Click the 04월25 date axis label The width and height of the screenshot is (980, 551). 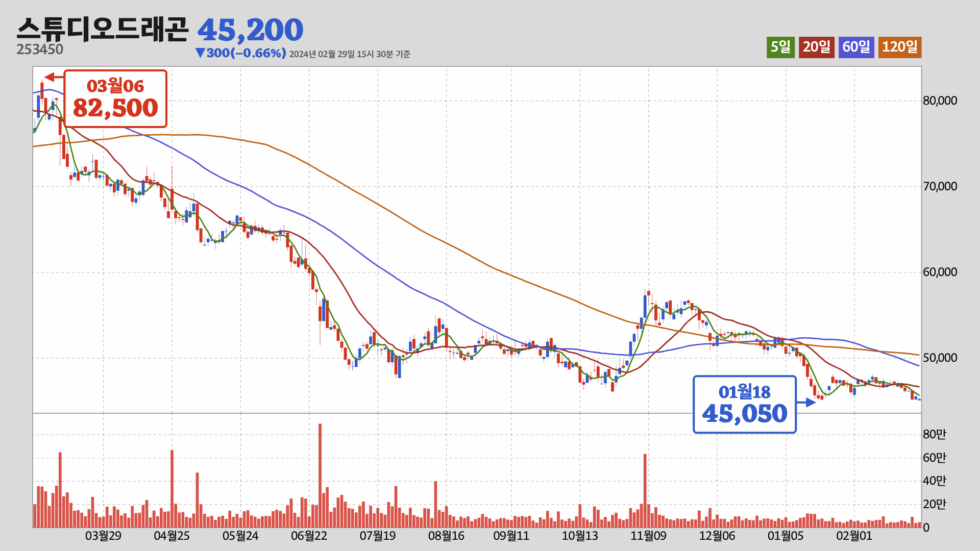tap(171, 536)
